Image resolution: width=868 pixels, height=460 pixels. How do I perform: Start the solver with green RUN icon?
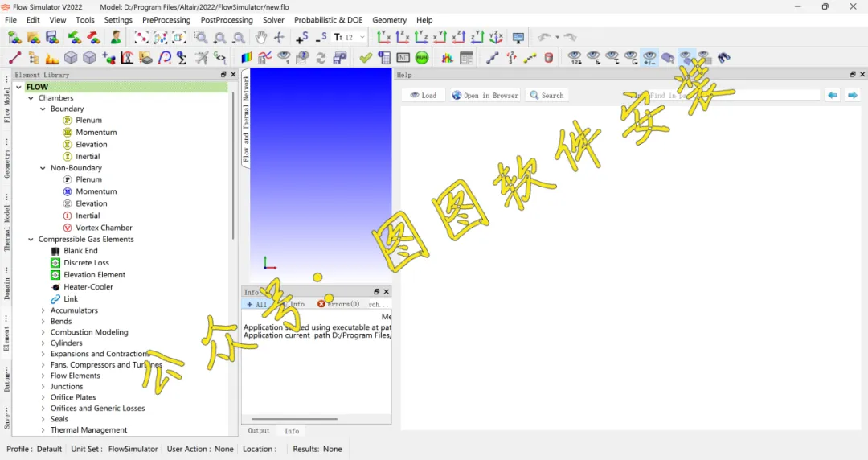pyautogui.click(x=422, y=58)
